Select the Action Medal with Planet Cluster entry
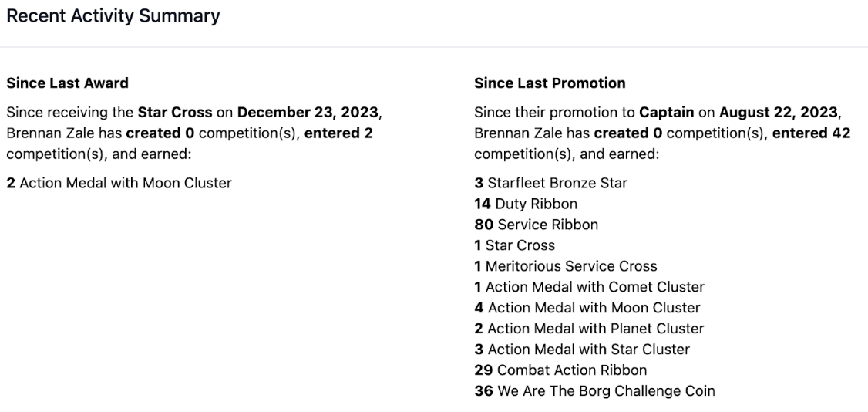 pos(589,329)
